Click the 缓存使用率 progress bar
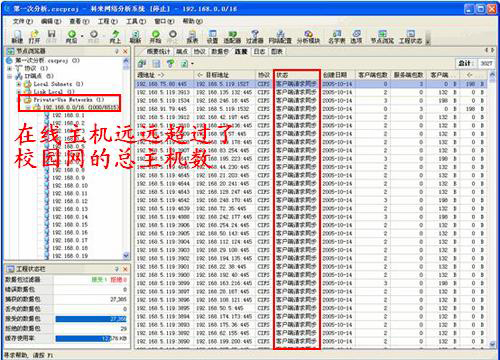The image size is (500, 360). coord(91,339)
